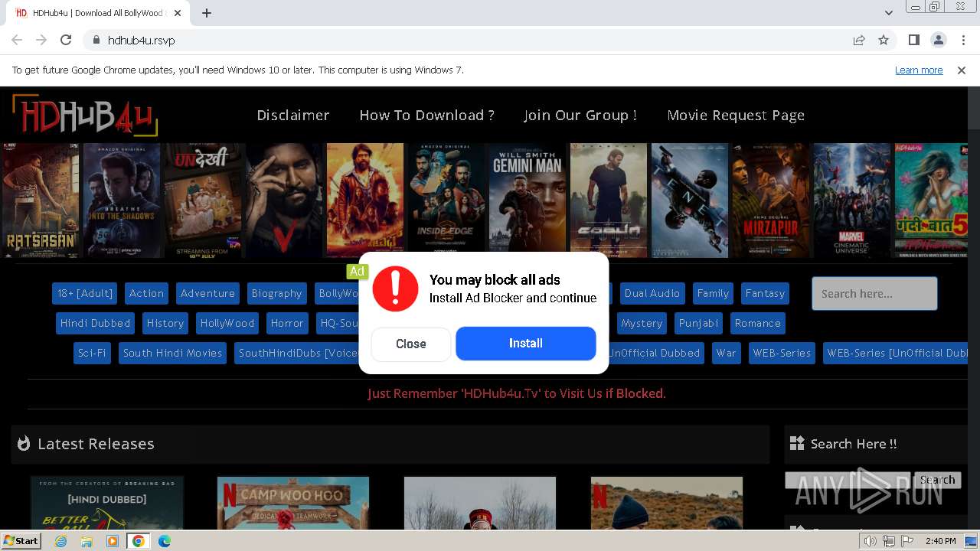The image size is (980, 551).
Task: Open Microsoft Edge from the taskbar
Action: [165, 541]
